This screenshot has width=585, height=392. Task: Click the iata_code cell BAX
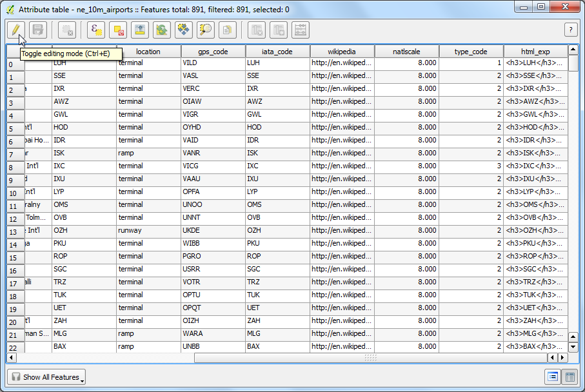[277, 346]
